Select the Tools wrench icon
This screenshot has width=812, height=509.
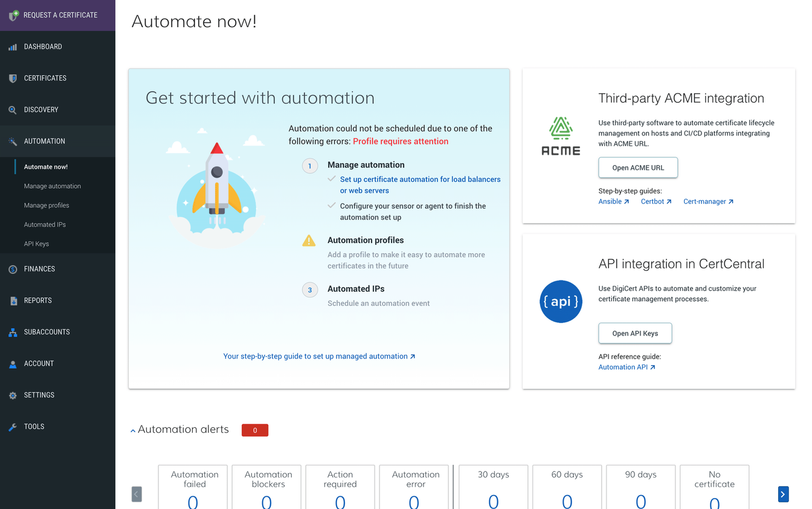tap(13, 426)
